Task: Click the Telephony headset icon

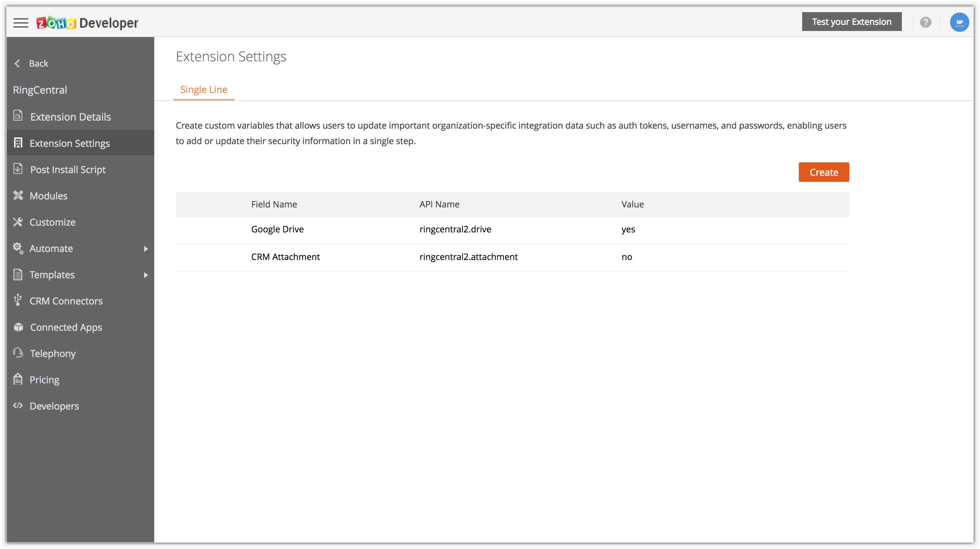Action: pyautogui.click(x=18, y=353)
